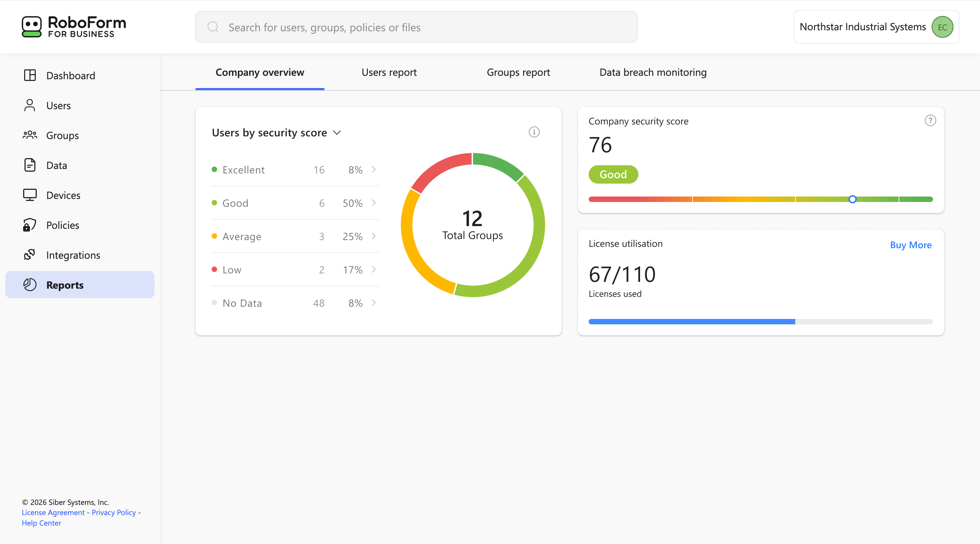The image size is (980, 544).
Task: Open the License Agreement link
Action: point(53,512)
